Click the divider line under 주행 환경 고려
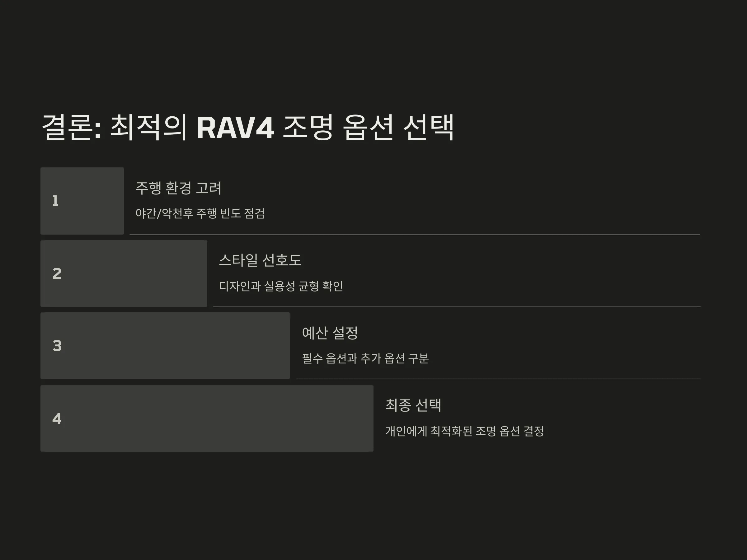The height and width of the screenshot is (560, 747). point(415,234)
